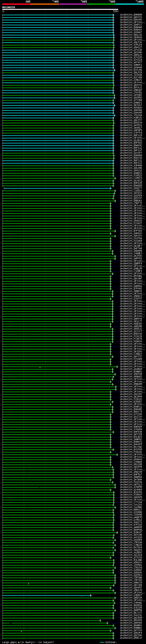Open hit UniRef100_B9GYR0

coord(131,20)
